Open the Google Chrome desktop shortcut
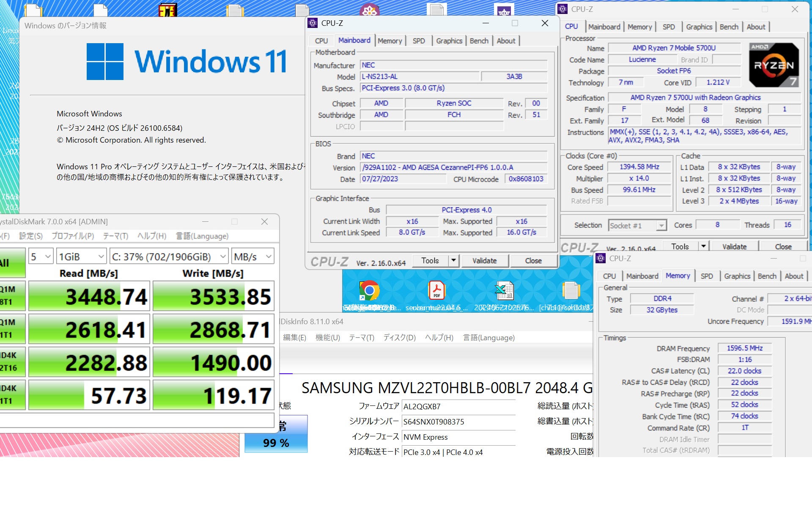Image resolution: width=812 pixels, height=532 pixels. (369, 291)
